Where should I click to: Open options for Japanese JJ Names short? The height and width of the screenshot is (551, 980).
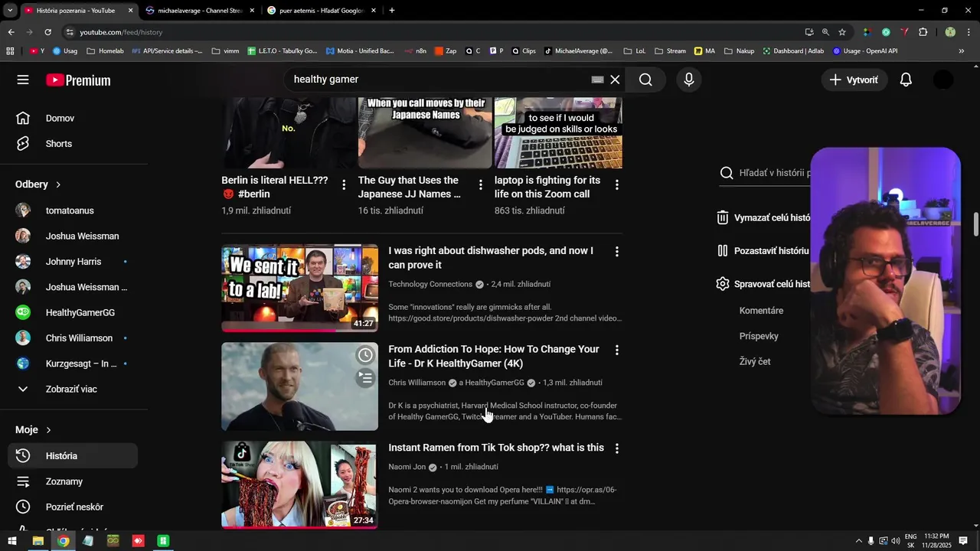481,184
